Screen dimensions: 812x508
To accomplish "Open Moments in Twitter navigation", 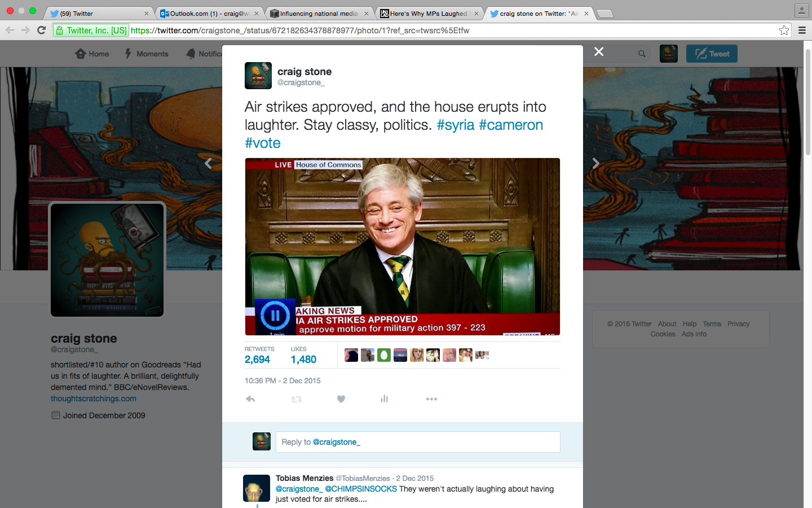I will 145,54.
